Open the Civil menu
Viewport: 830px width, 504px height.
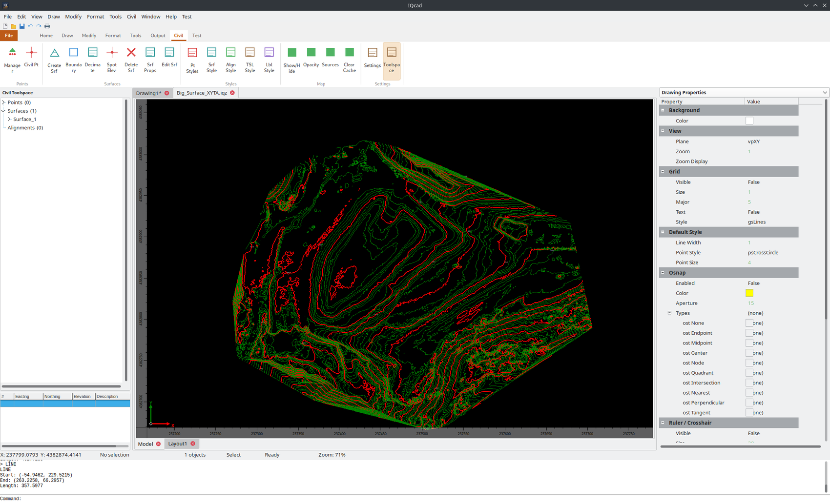click(131, 17)
